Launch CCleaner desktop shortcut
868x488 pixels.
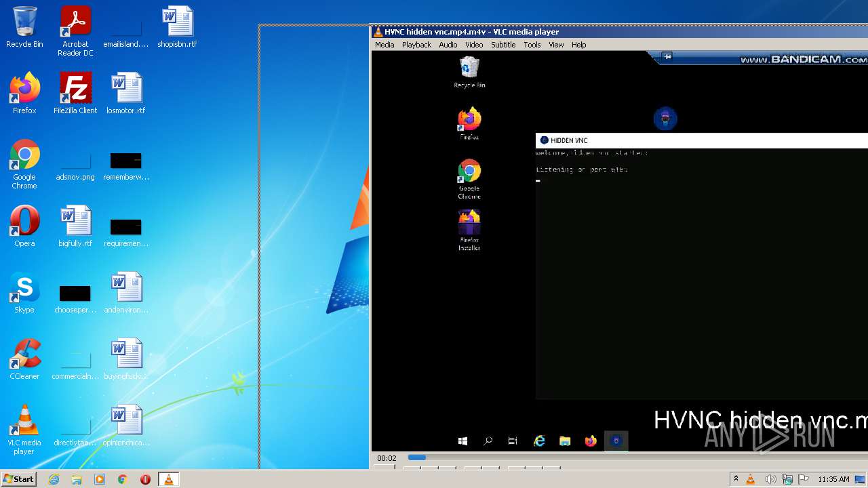pos(24,359)
